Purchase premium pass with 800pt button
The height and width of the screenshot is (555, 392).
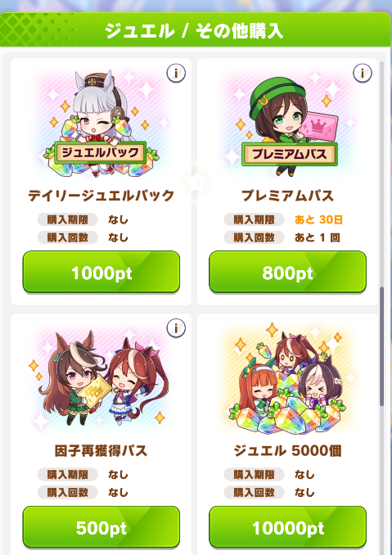pos(287,273)
